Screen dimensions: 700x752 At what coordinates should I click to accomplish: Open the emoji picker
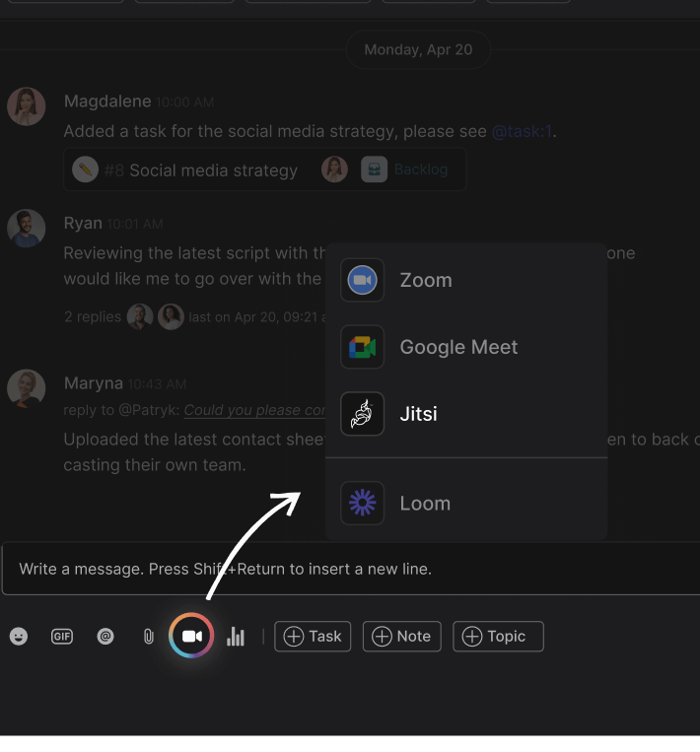point(19,637)
